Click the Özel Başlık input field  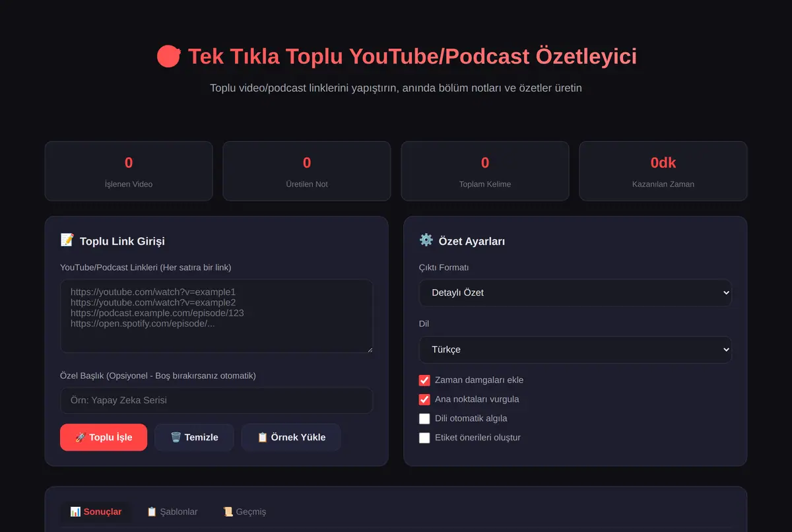pyautogui.click(x=216, y=400)
